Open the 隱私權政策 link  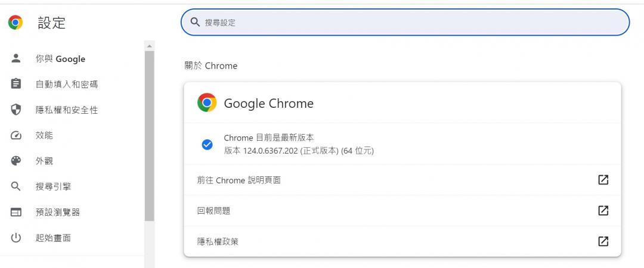pyautogui.click(x=402, y=241)
